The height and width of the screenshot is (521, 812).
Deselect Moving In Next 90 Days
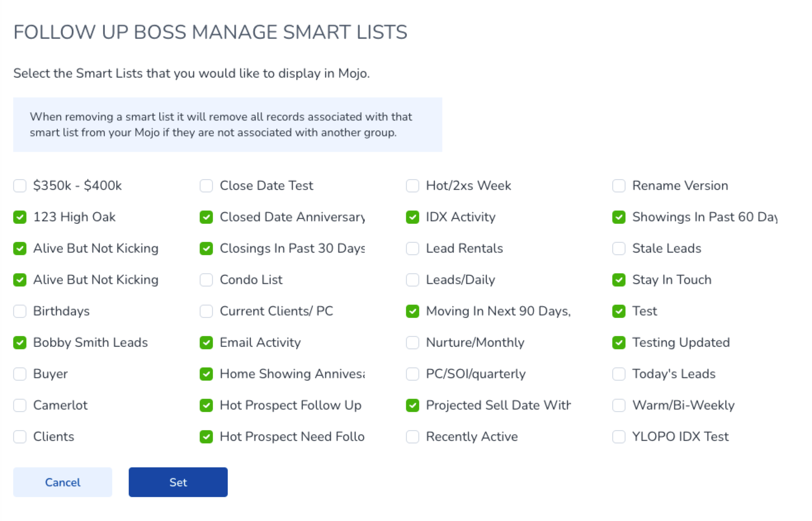tap(413, 311)
